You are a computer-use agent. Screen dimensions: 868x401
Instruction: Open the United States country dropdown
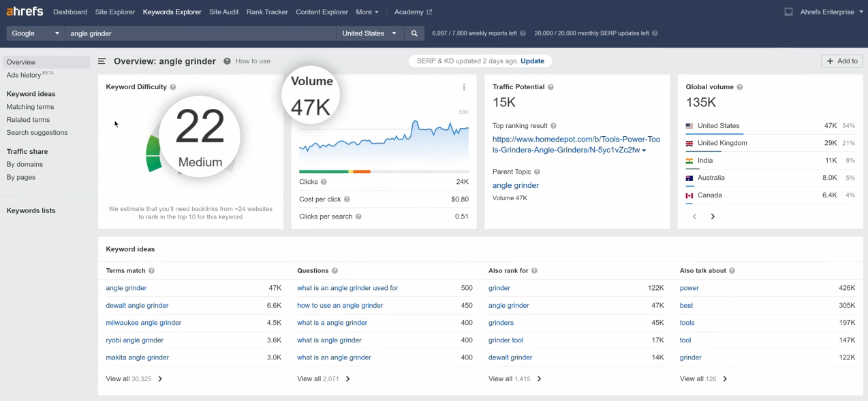pos(370,33)
